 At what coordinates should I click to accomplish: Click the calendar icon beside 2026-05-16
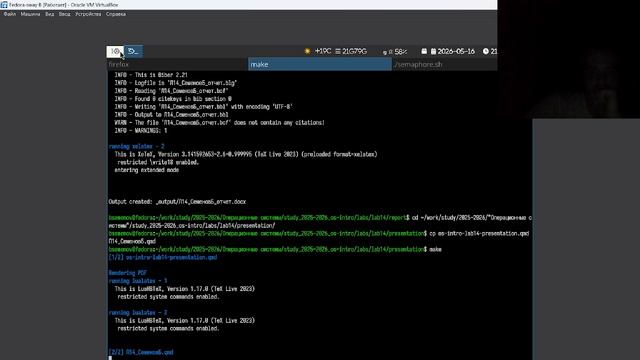tap(433, 51)
